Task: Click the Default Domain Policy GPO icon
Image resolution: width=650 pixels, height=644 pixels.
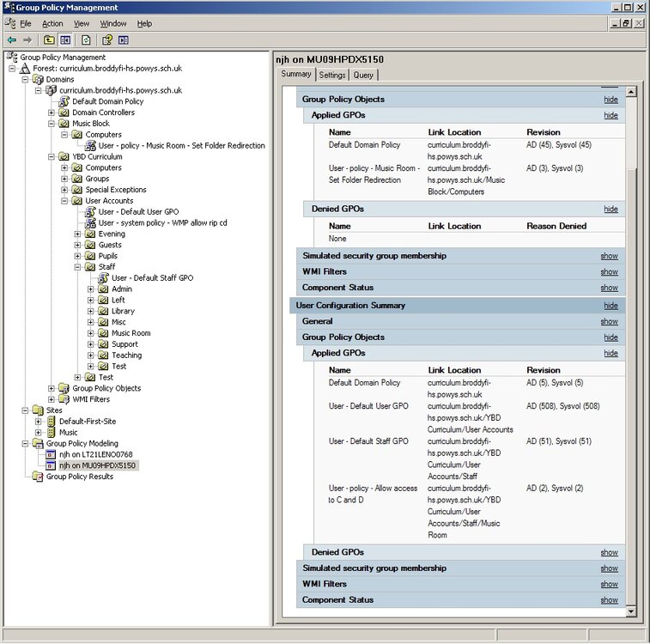Action: click(x=64, y=101)
